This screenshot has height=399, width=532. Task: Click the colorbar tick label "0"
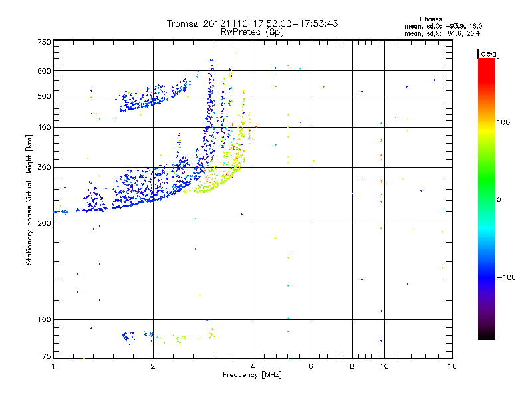click(x=499, y=200)
